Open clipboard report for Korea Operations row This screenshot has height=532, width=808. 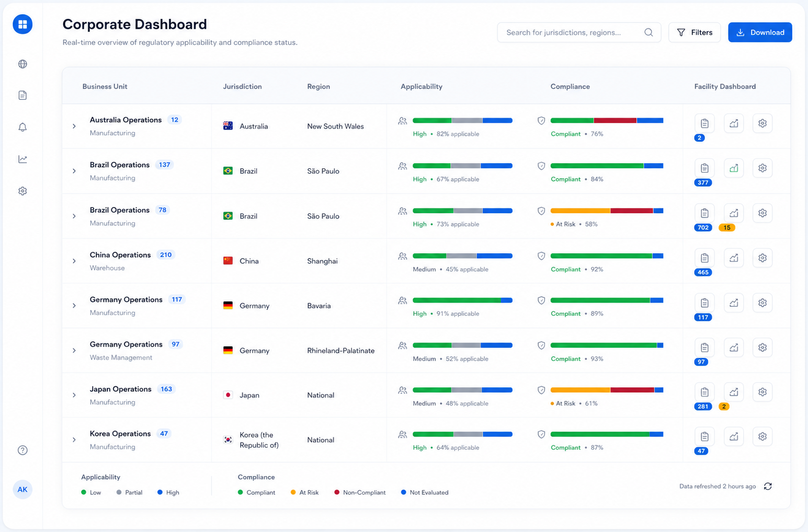click(x=704, y=436)
